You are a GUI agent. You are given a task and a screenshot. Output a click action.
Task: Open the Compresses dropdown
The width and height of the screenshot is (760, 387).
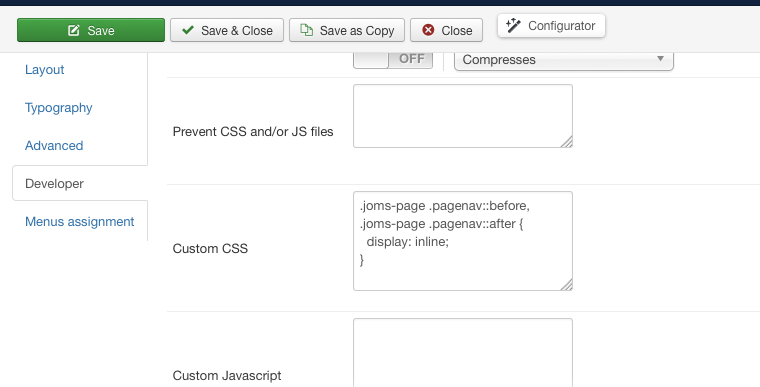tap(564, 60)
